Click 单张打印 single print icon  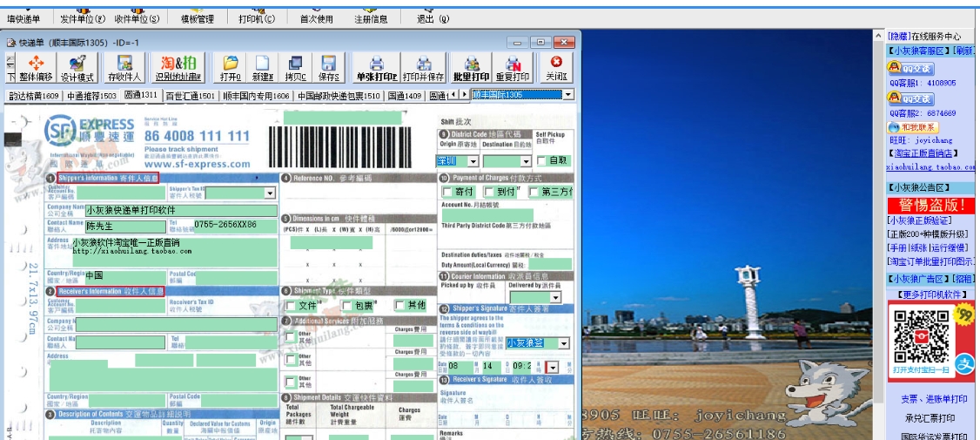[x=377, y=68]
